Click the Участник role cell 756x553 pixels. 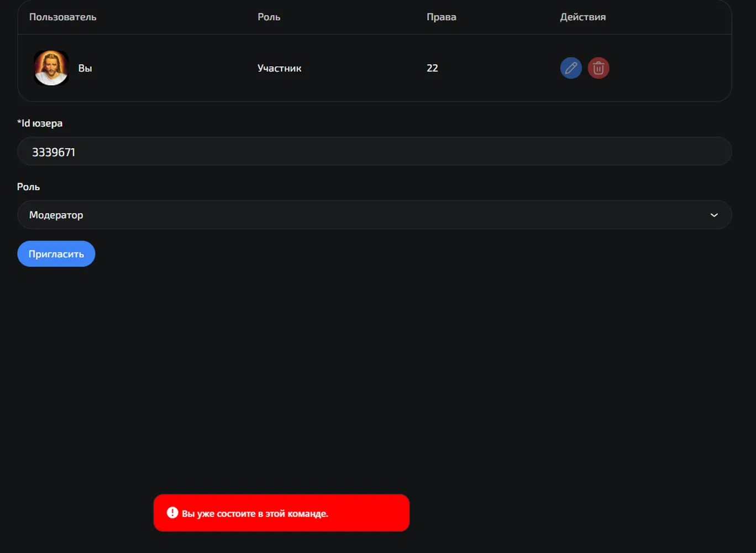tap(280, 69)
